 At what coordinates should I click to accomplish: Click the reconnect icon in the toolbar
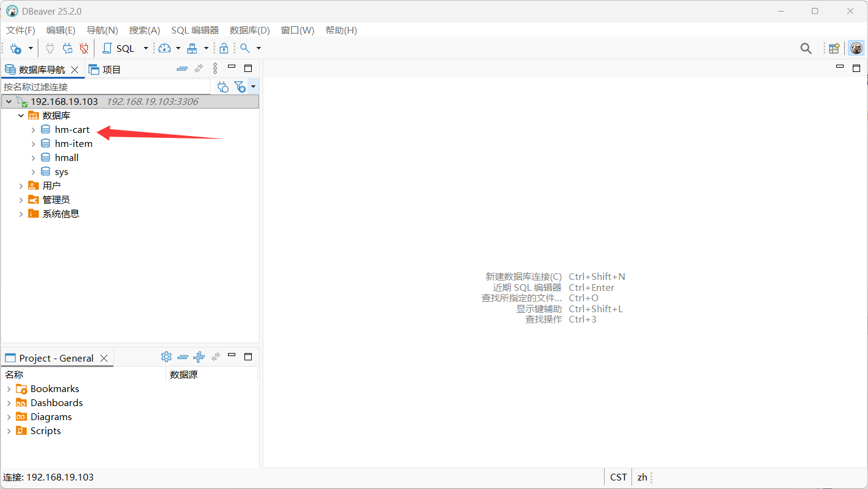[x=68, y=48]
